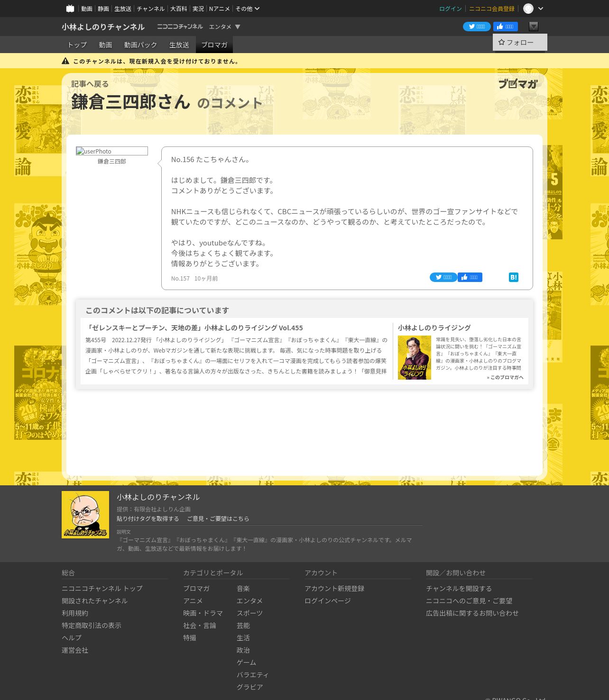The width and height of the screenshot is (609, 700).
Task: Open the チャンネル link in top bar
Action: 151,9
